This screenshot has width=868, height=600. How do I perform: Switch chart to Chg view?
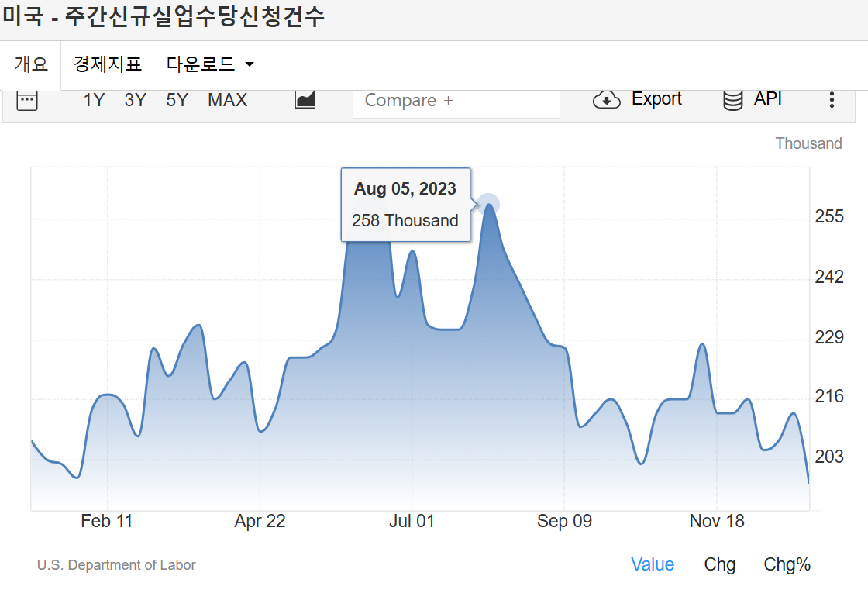click(x=720, y=564)
